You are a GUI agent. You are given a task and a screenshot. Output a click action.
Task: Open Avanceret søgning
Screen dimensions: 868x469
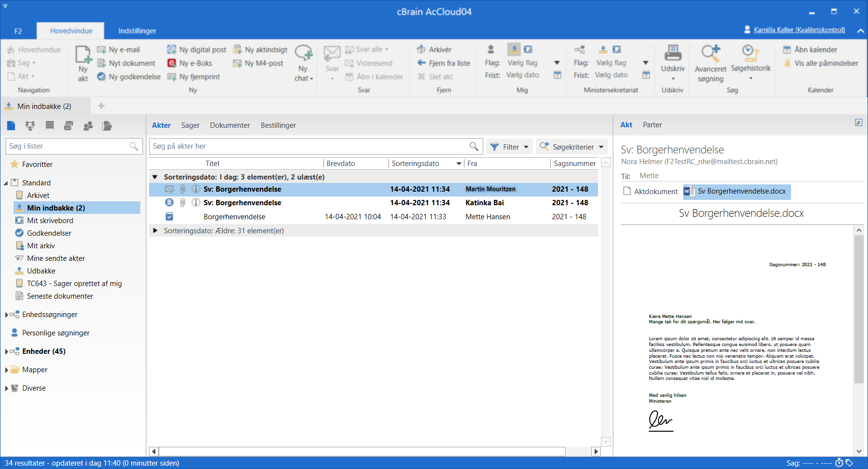(x=710, y=63)
